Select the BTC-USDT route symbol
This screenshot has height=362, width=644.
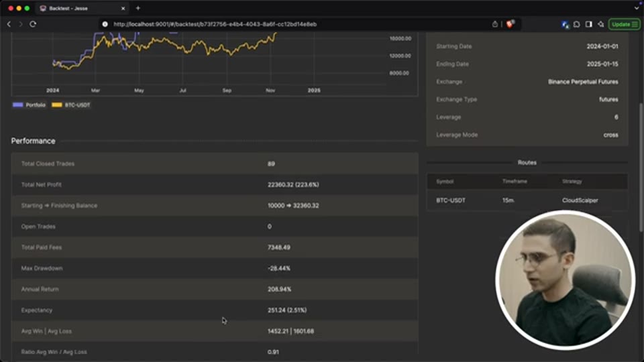click(x=451, y=200)
